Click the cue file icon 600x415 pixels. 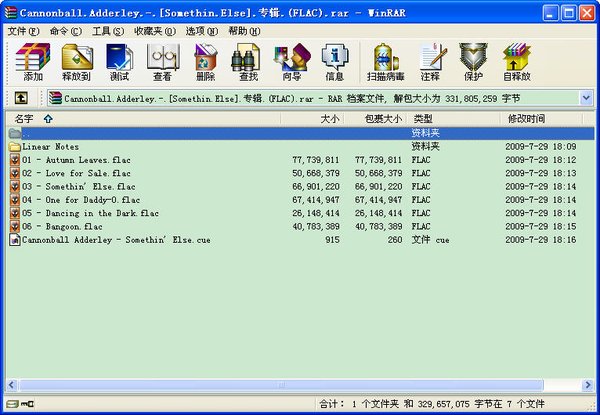(x=15, y=240)
